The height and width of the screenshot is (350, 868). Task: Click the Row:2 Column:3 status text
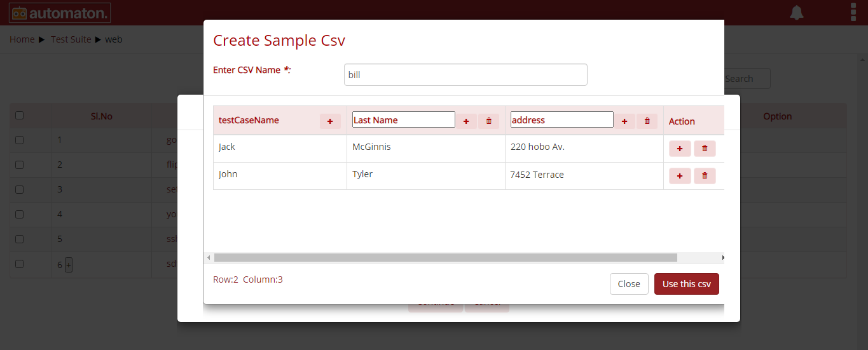248,279
